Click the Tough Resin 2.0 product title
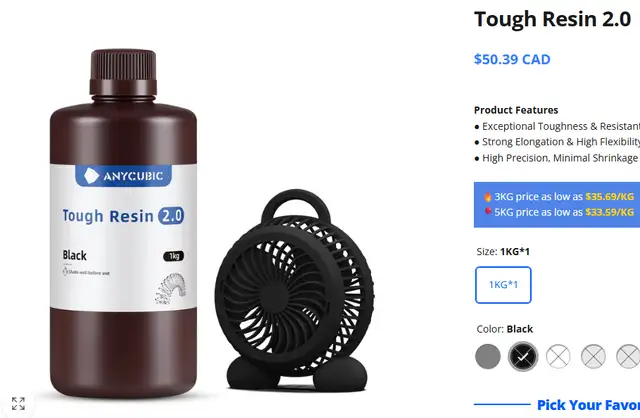Image resolution: width=640 pixels, height=418 pixels. click(552, 19)
